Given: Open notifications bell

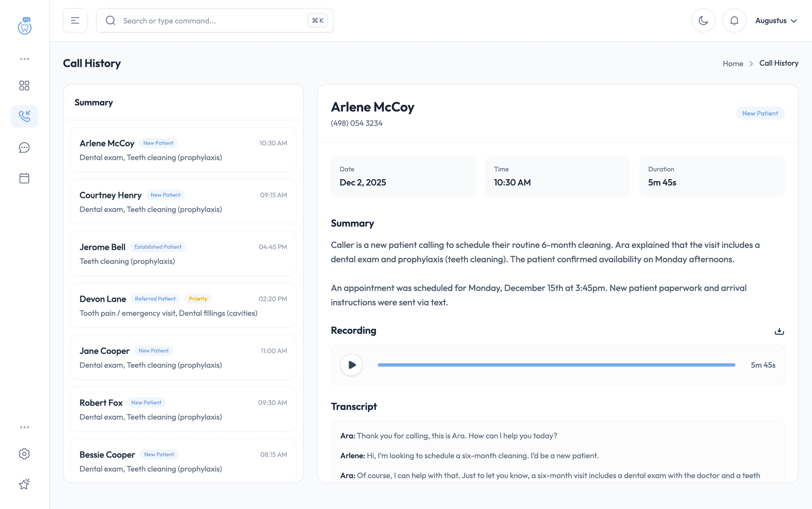Looking at the screenshot, I should coord(734,20).
